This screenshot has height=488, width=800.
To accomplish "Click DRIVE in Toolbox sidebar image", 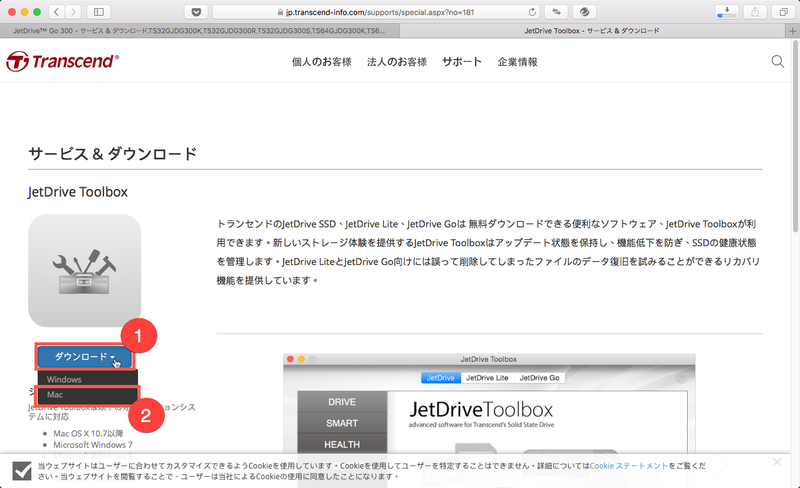I will coord(342,402).
